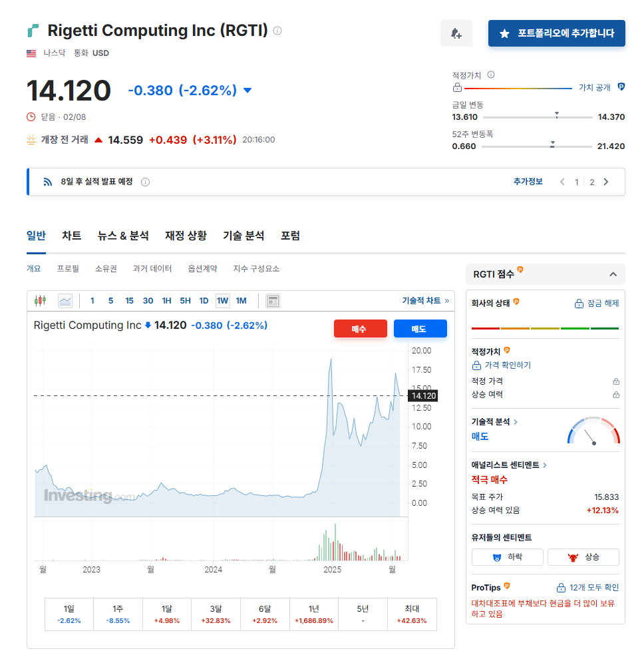This screenshot has width=644, height=655.
Task: Select 개요 sub-tab
Action: pyautogui.click(x=34, y=269)
